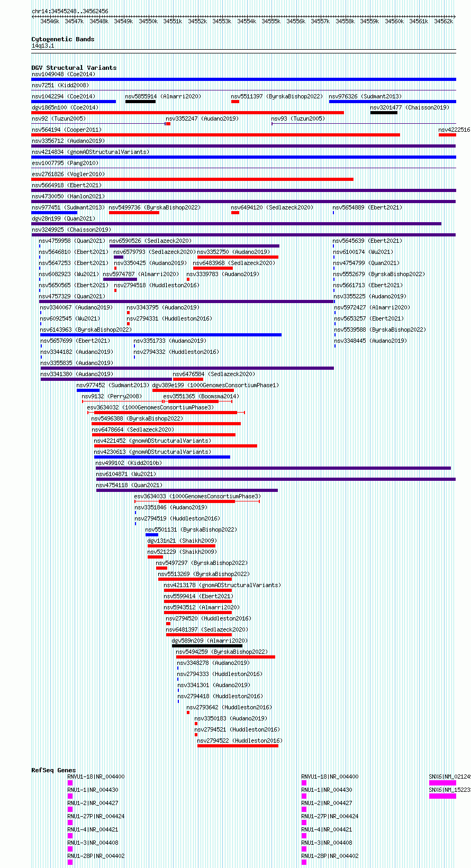This screenshot has width=471, height=868.
Task: Click nsv6494120 (Sedlazeck2020) label
Action: click(272, 207)
